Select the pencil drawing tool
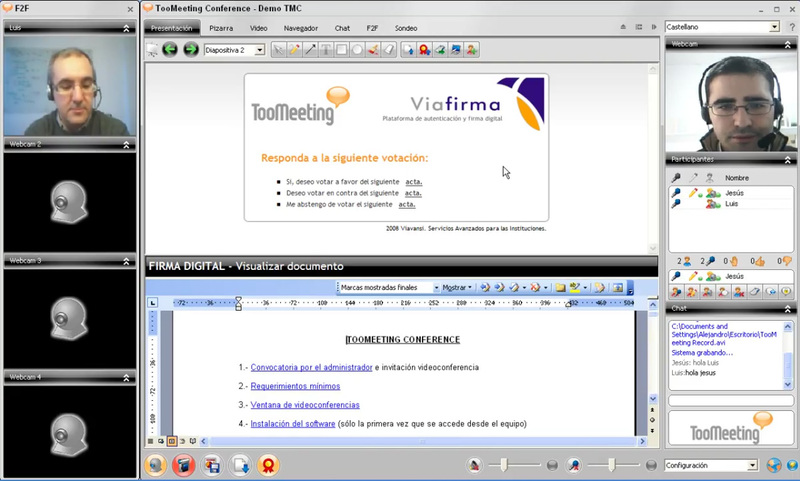 pyautogui.click(x=294, y=49)
